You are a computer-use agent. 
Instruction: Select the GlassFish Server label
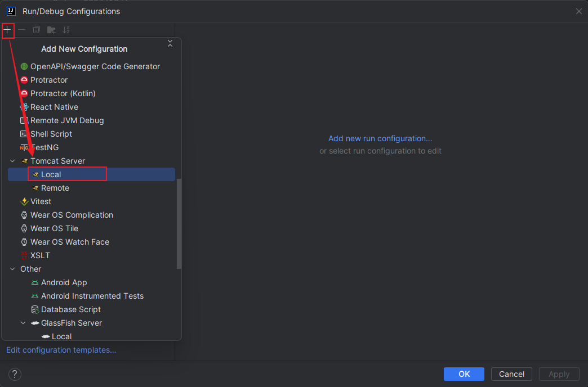(72, 323)
